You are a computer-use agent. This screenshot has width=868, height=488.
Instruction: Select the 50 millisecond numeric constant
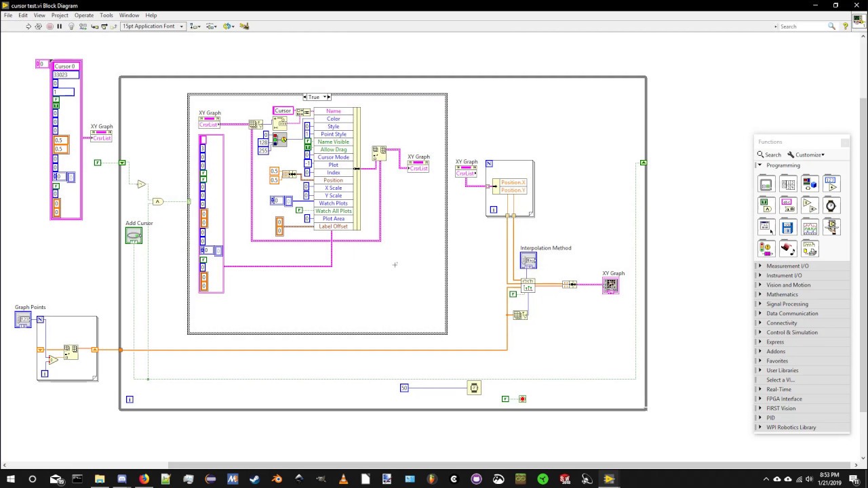(x=404, y=388)
